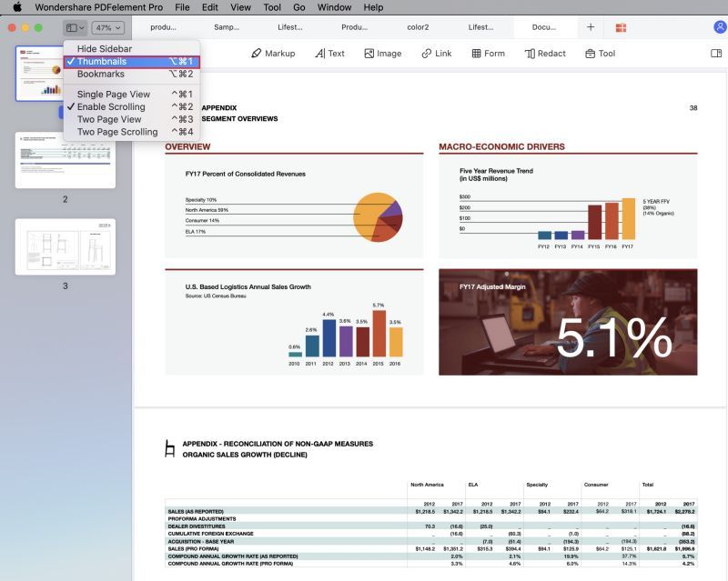Open the File menu
The image size is (728, 581).
[x=182, y=7]
